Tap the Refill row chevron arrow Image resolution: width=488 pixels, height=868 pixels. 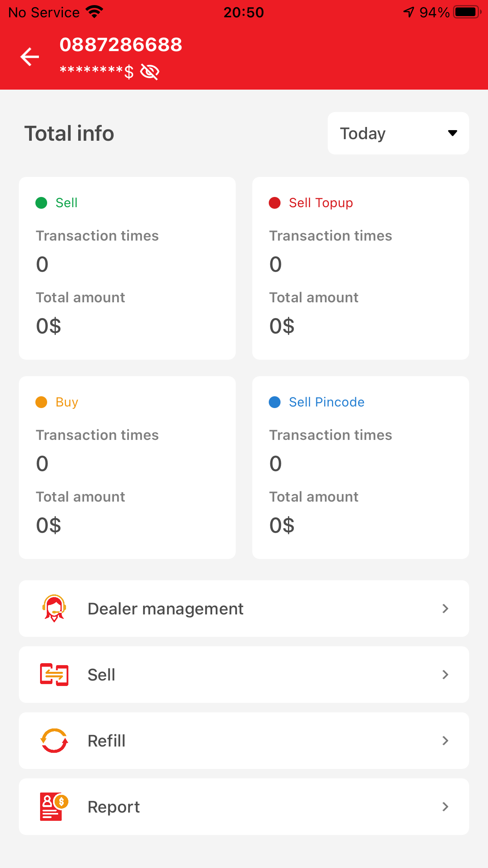pos(445,741)
